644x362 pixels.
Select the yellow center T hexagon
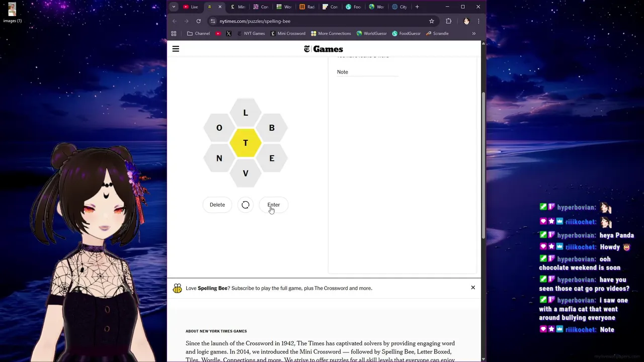tap(246, 143)
